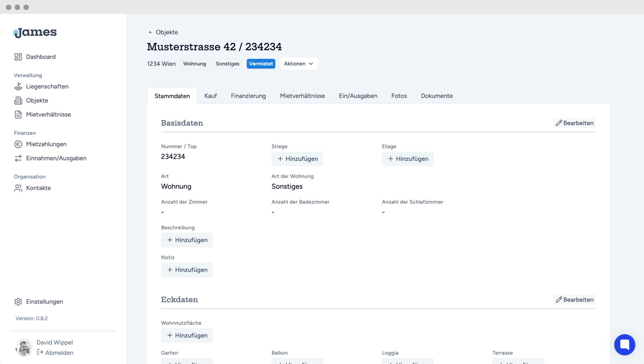This screenshot has width=644, height=364.
Task: Open Einstellungen gear icon
Action: 18,302
